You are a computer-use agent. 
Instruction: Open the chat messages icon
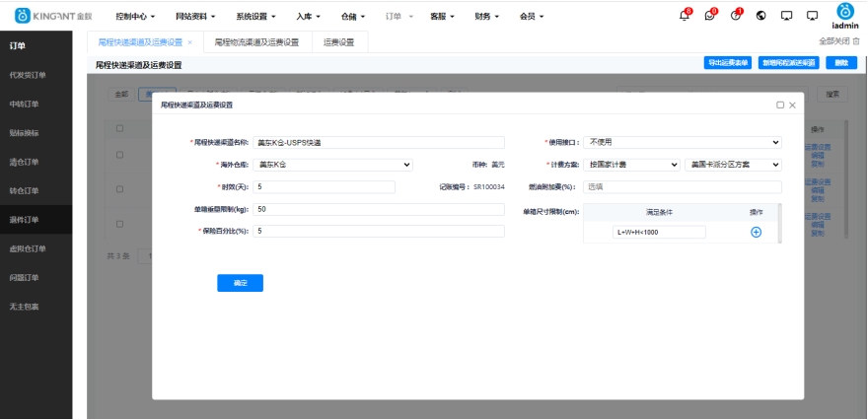coord(709,16)
